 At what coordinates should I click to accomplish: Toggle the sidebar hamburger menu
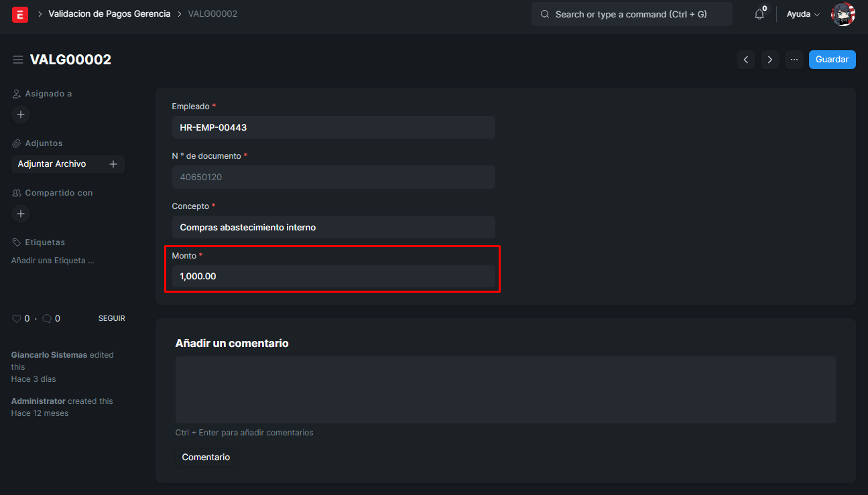tap(18, 60)
